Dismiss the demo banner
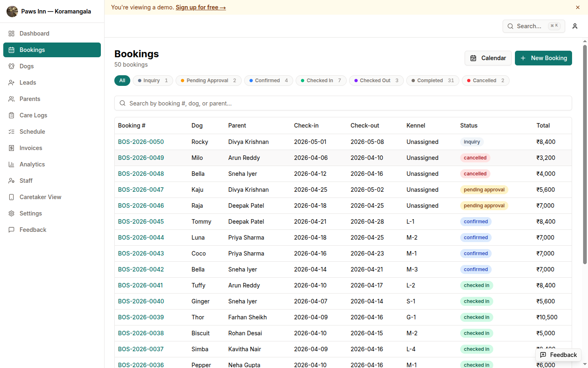Viewport: 588px width, 368px height. click(x=578, y=7)
